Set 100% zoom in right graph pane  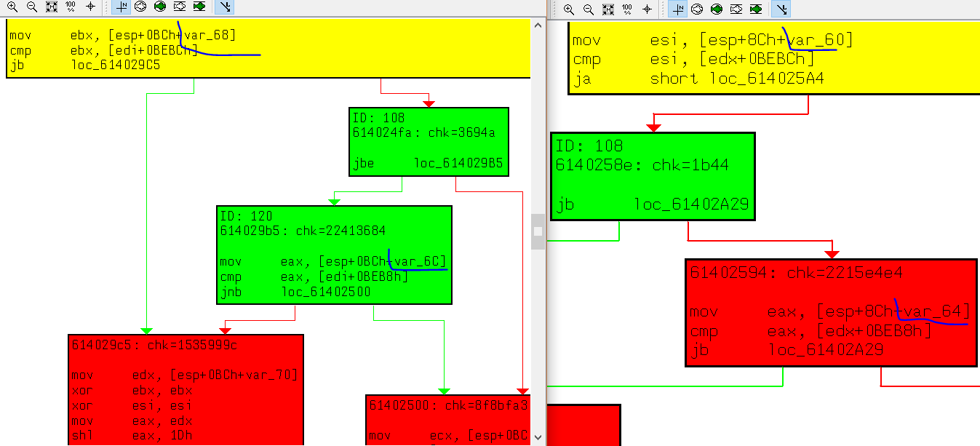tap(627, 9)
